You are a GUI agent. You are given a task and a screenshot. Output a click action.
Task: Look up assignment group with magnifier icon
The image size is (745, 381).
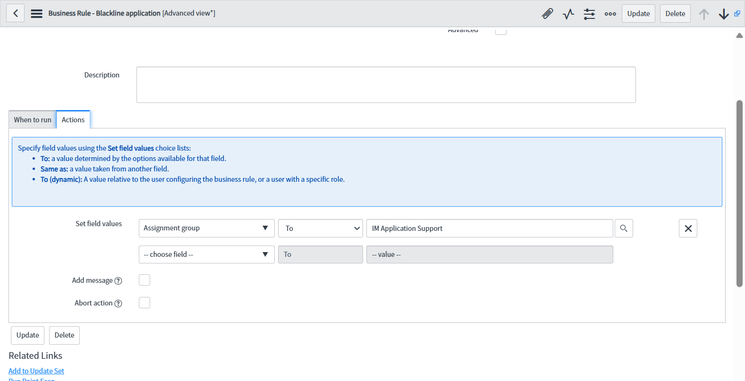pyautogui.click(x=624, y=228)
